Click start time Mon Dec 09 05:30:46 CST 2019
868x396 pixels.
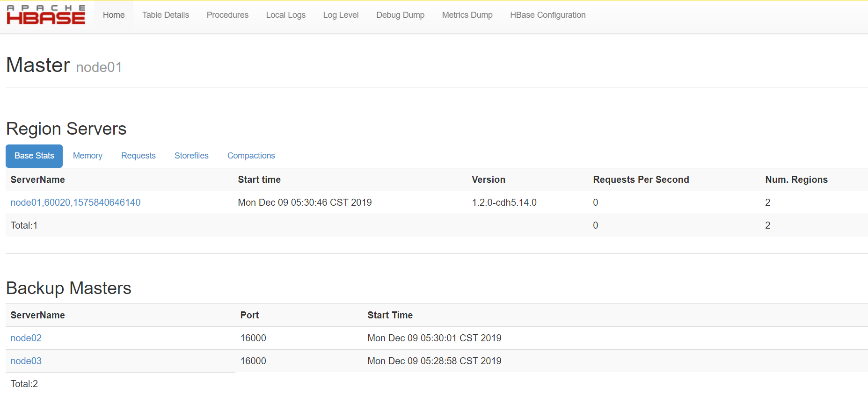(305, 202)
